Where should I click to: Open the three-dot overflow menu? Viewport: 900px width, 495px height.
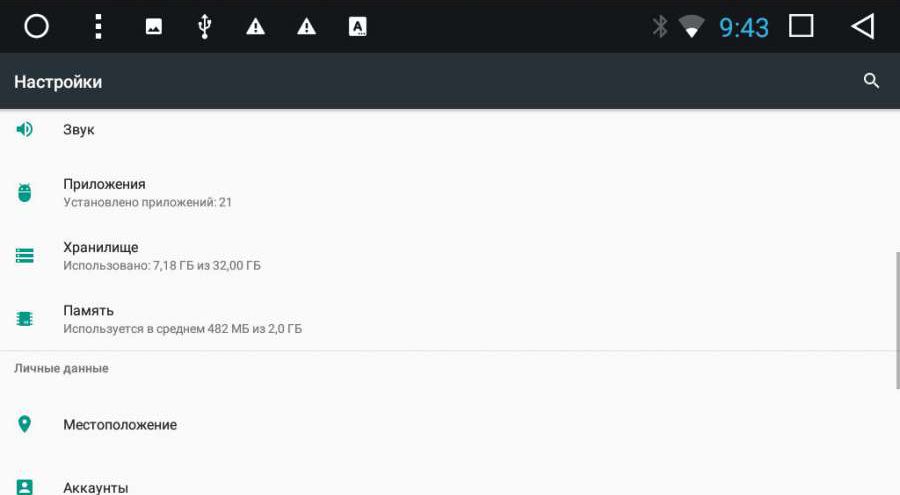(98, 26)
